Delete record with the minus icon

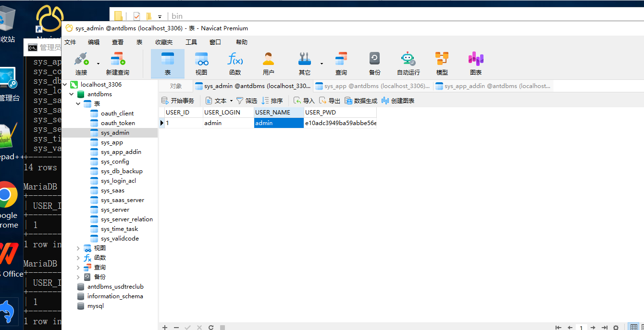click(x=176, y=327)
